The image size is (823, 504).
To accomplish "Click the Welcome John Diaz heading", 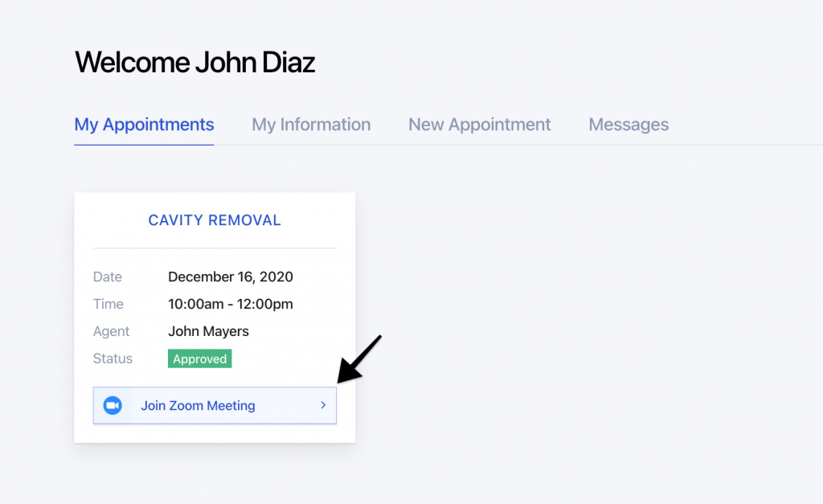I will tap(194, 62).
